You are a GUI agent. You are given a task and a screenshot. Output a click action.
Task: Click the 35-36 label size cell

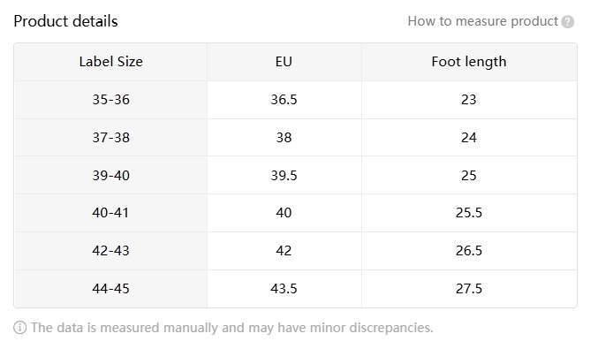(110, 100)
